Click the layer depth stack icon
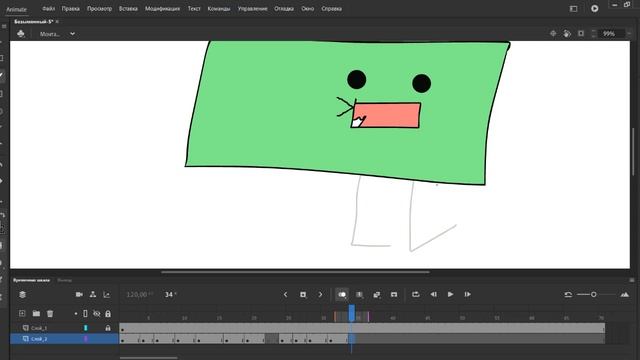 pyautogui.click(x=22, y=294)
